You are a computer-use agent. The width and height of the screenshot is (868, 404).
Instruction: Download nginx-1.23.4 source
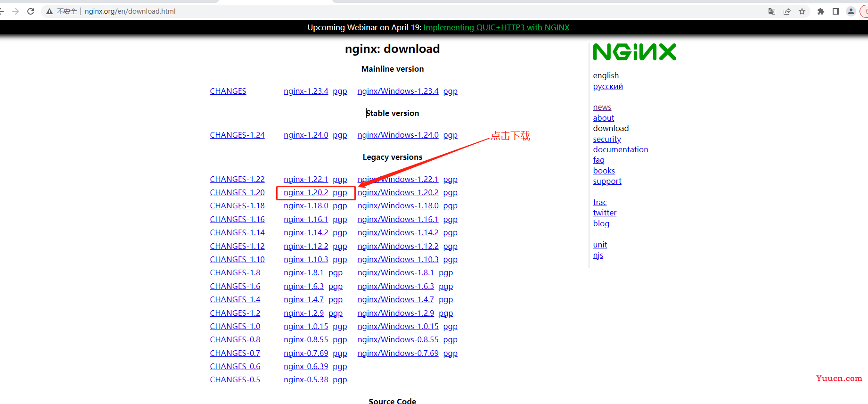306,91
